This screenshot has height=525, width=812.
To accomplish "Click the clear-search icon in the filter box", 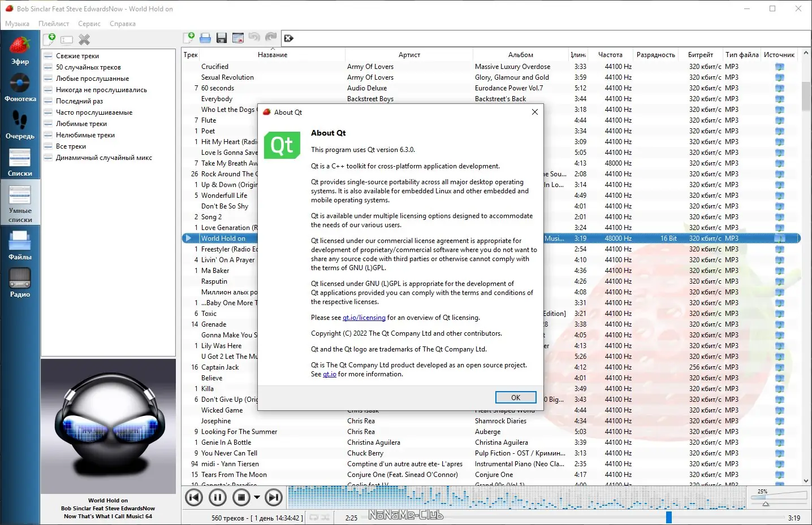I will tap(289, 38).
